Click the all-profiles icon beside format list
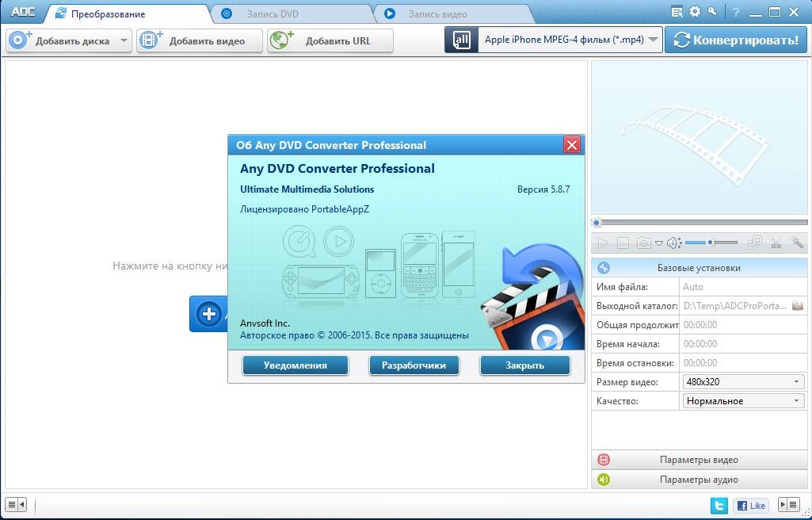Image resolution: width=812 pixels, height=520 pixels. pos(461,40)
